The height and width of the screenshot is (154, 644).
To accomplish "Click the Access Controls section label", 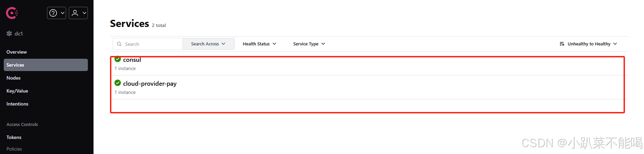I will click(22, 124).
